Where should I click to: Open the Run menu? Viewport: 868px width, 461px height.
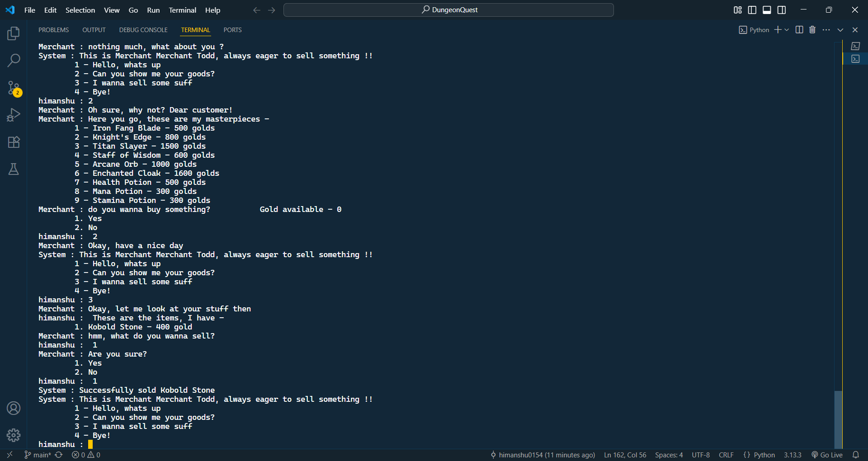tap(153, 10)
